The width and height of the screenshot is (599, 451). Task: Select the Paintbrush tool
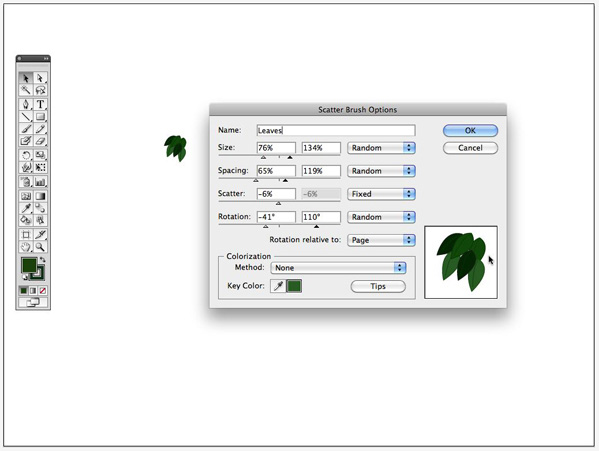pyautogui.click(x=26, y=129)
